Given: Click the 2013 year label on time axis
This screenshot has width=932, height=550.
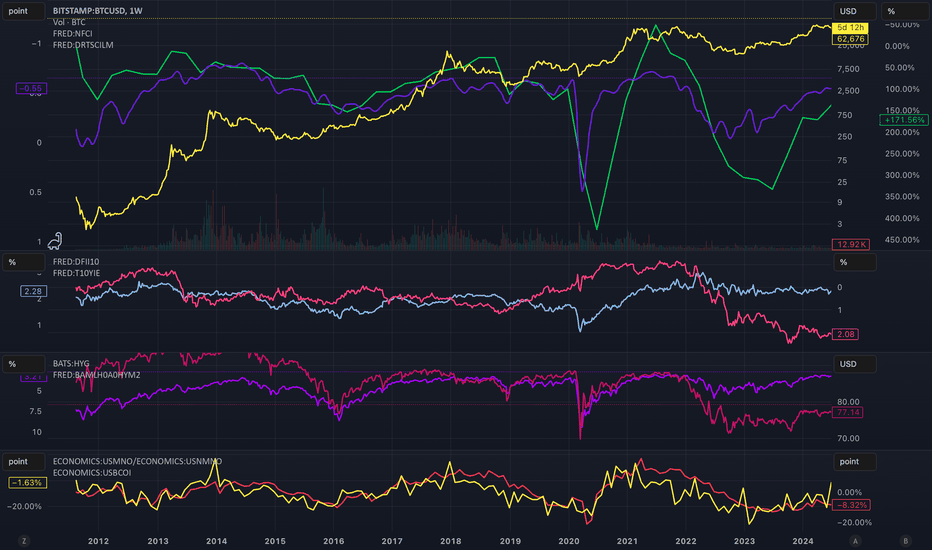Looking at the screenshot, I should [158, 541].
